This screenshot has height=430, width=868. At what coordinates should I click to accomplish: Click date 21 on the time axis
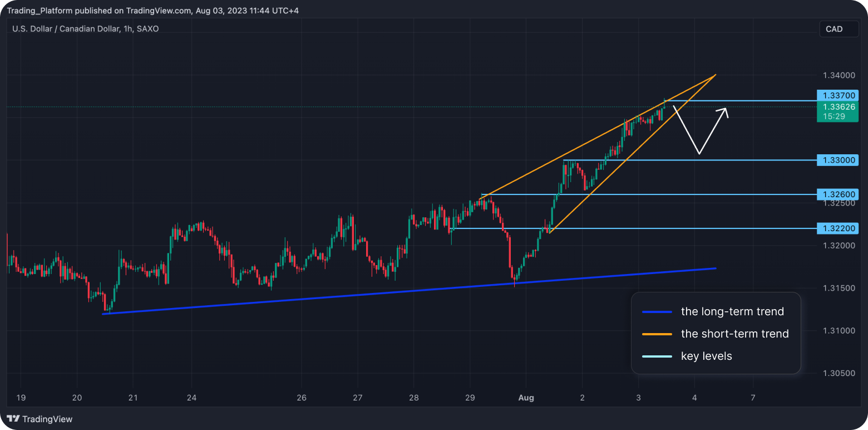coord(134,398)
